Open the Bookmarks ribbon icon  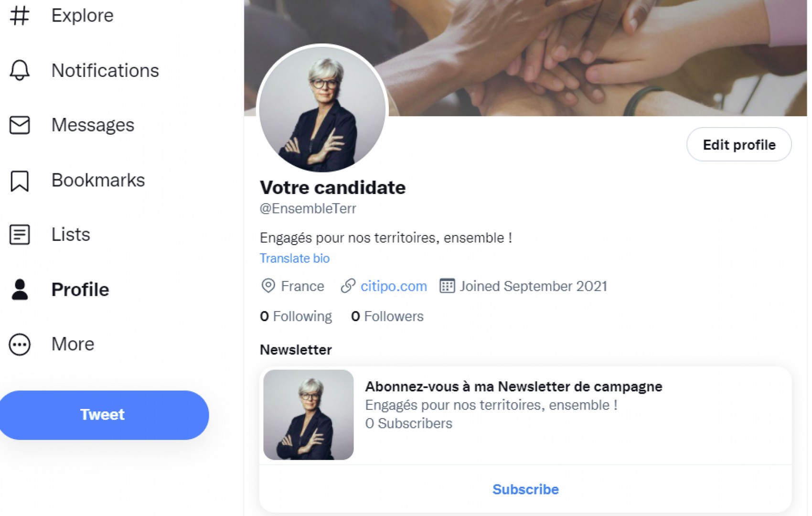click(x=20, y=181)
